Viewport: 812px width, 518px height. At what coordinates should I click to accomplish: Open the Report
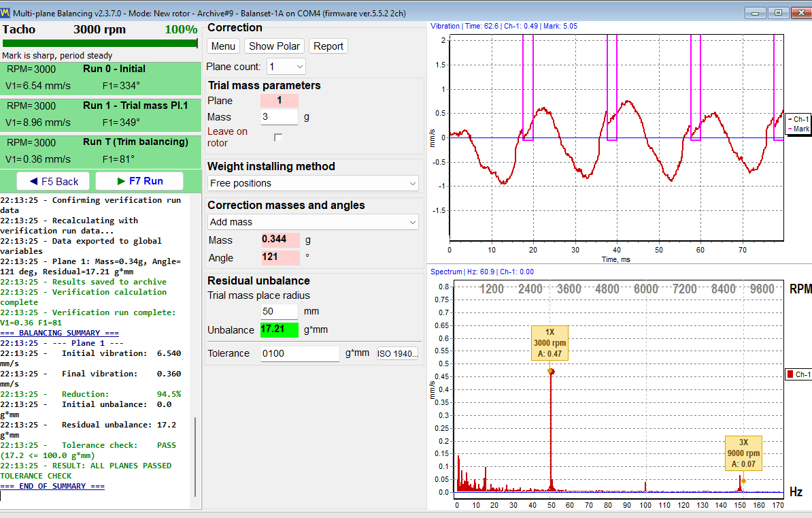pyautogui.click(x=328, y=46)
